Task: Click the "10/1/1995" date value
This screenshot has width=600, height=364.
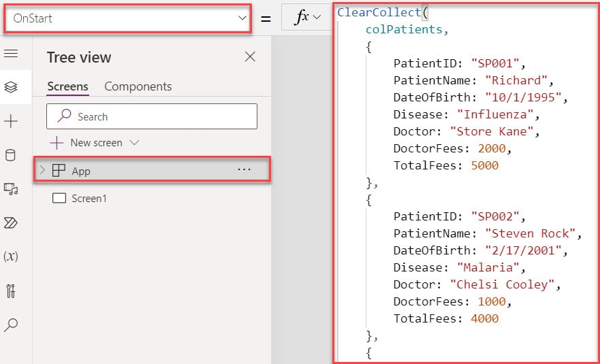Action: click(523, 97)
